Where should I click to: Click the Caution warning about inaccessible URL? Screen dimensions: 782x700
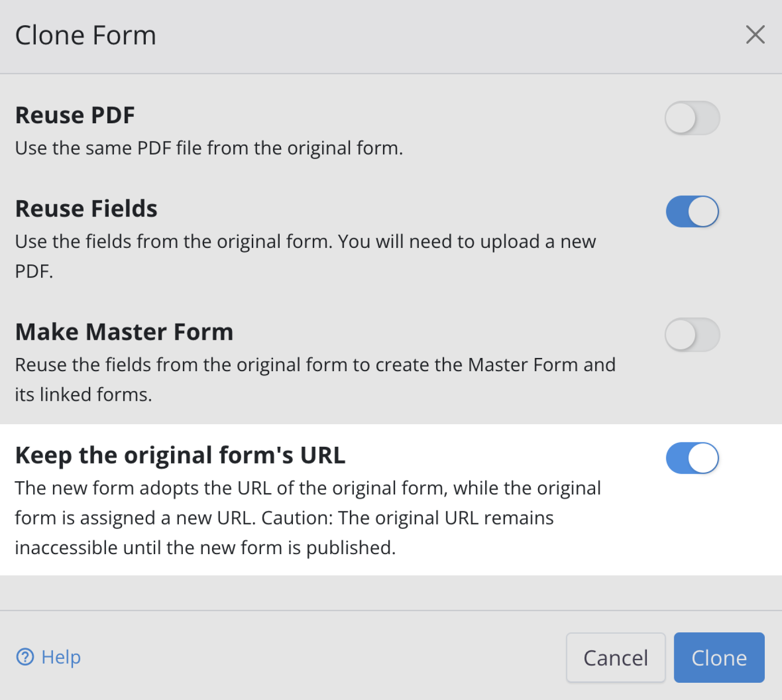tap(406, 518)
